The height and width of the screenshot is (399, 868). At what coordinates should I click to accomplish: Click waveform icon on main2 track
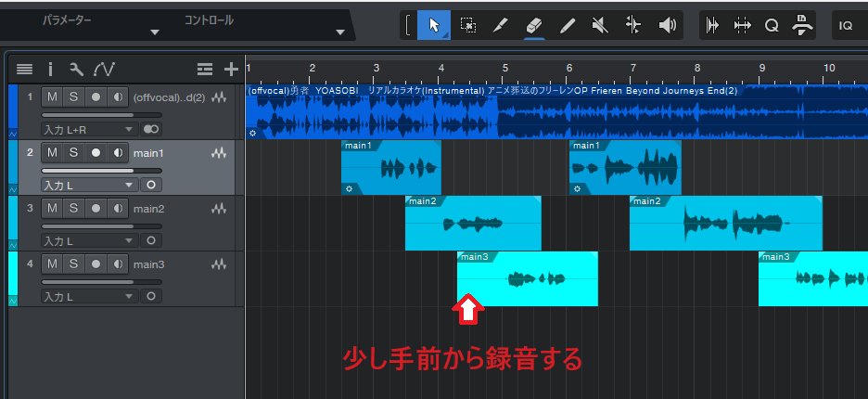219,209
